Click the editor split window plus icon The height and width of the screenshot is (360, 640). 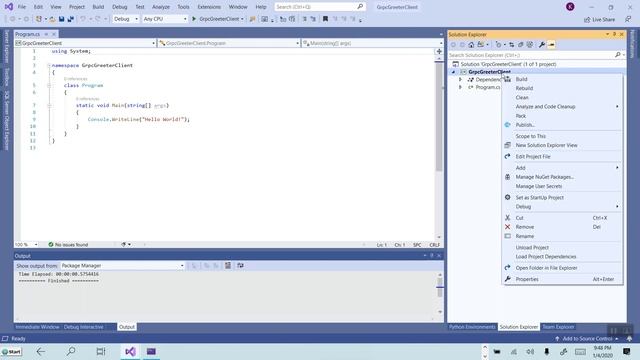(x=439, y=51)
